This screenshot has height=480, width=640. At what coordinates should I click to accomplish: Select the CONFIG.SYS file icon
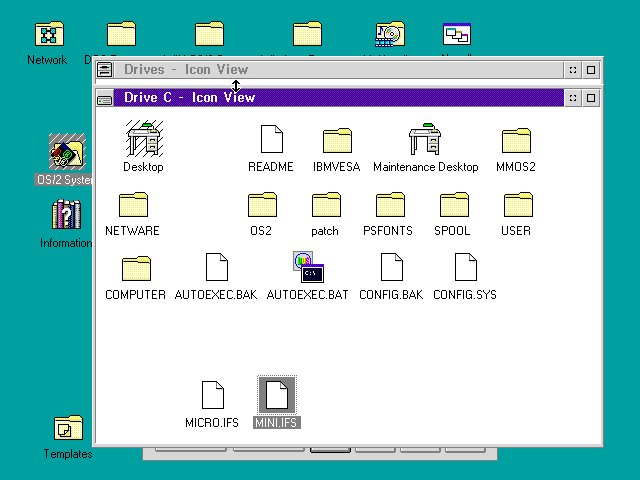click(x=466, y=267)
